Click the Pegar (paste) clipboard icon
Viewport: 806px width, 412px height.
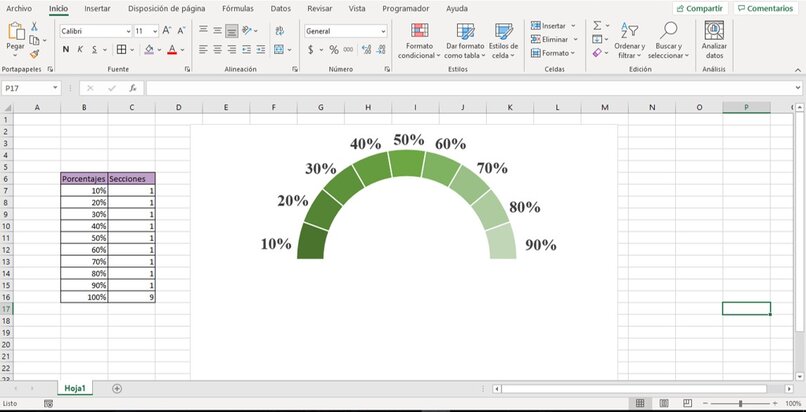pos(15,30)
